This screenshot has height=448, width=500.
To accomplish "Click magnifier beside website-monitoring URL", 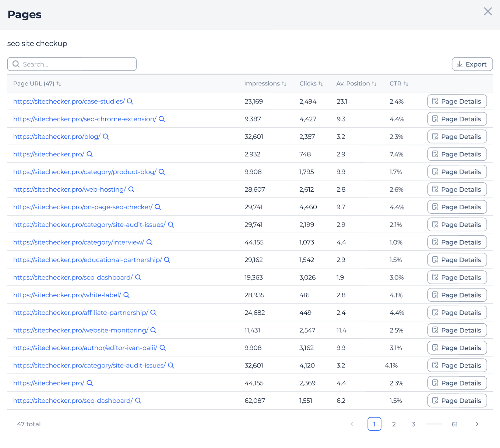I will pos(154,330).
